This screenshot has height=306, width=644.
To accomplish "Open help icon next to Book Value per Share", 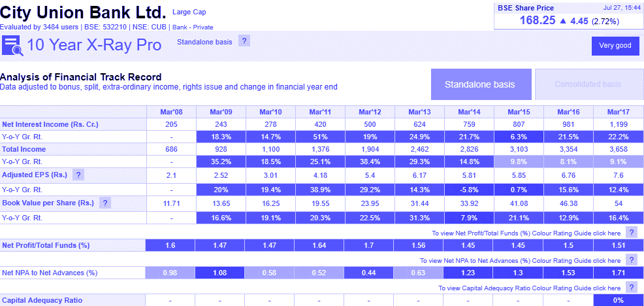I will (105, 203).
